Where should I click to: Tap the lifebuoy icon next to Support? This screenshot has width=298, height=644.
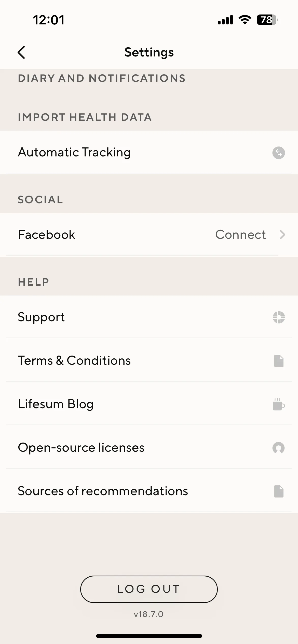(279, 317)
